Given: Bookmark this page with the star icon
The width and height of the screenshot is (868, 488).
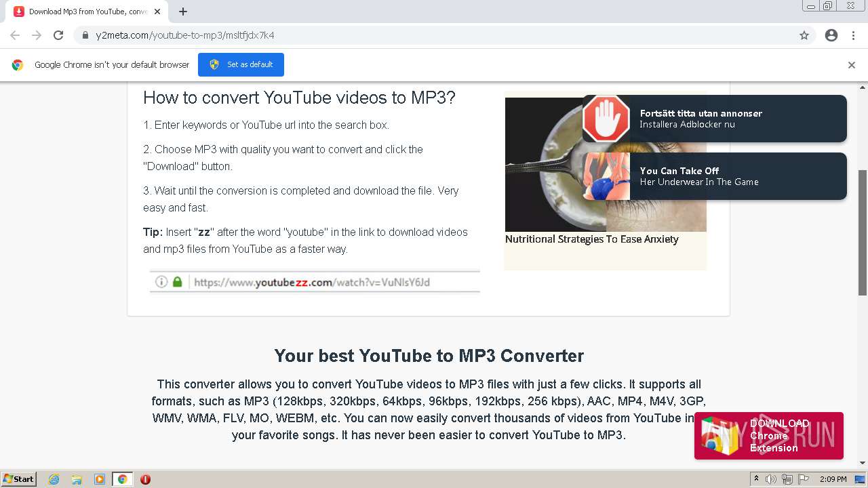Looking at the screenshot, I should (804, 35).
